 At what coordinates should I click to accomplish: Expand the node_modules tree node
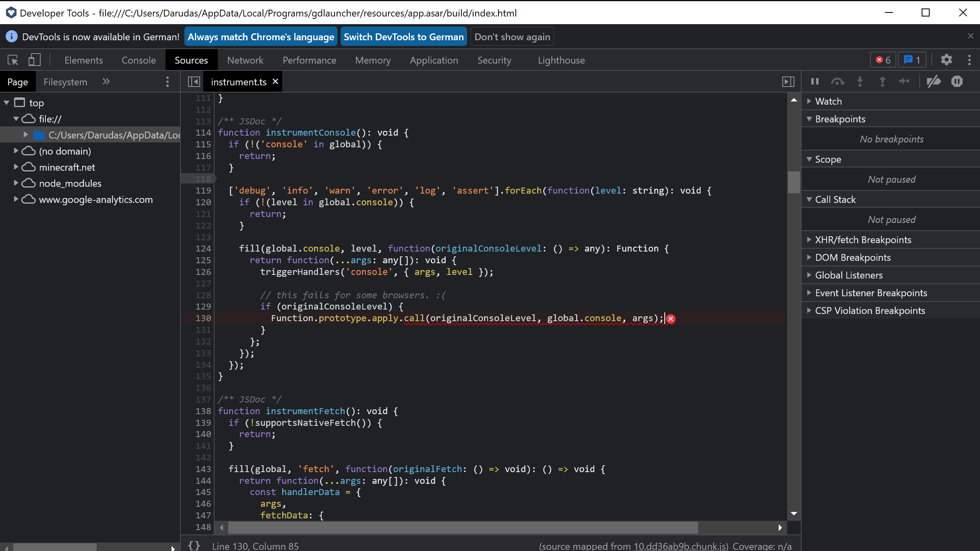(16, 183)
